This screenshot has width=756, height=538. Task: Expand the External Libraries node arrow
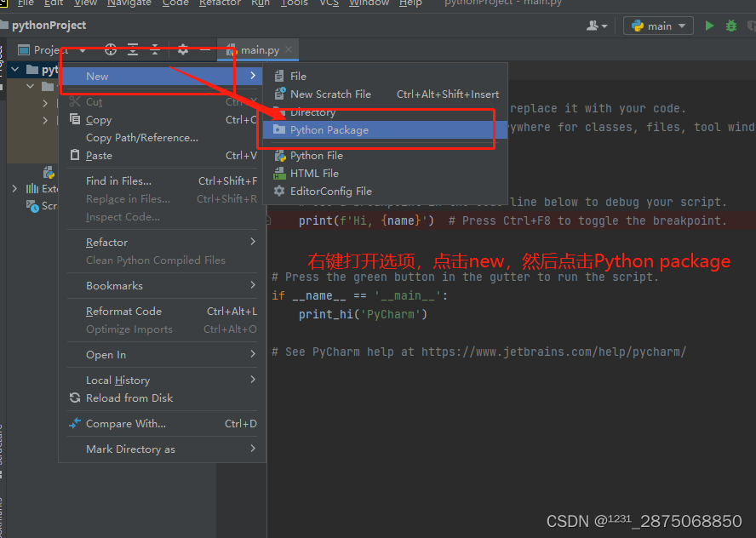14,188
